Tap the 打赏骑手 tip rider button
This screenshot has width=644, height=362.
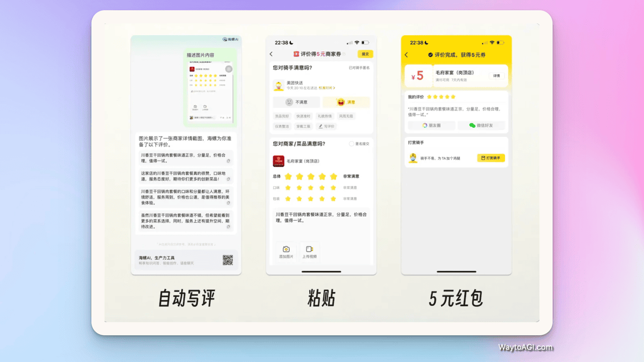coord(491,158)
